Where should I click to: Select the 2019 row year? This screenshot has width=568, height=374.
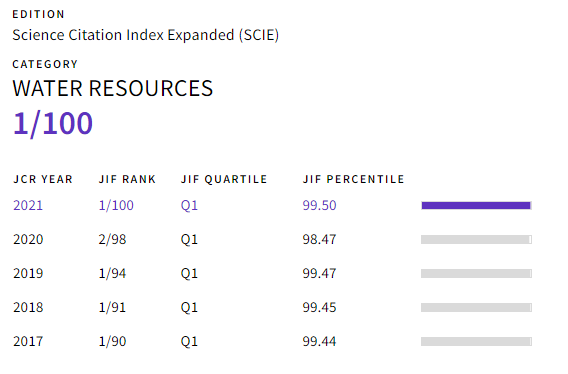28,274
